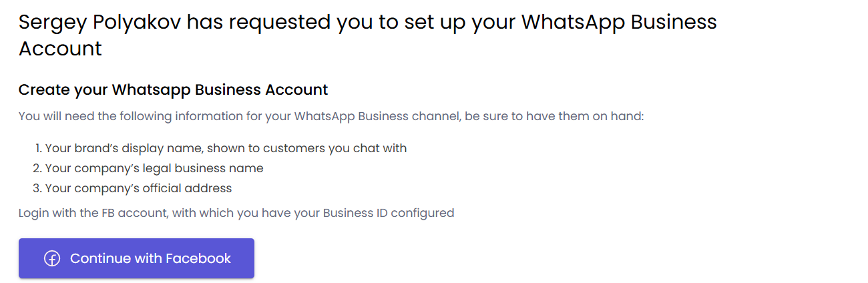Click the company's official address list item
Image resolution: width=868 pixels, height=283 pixels.
(x=138, y=188)
